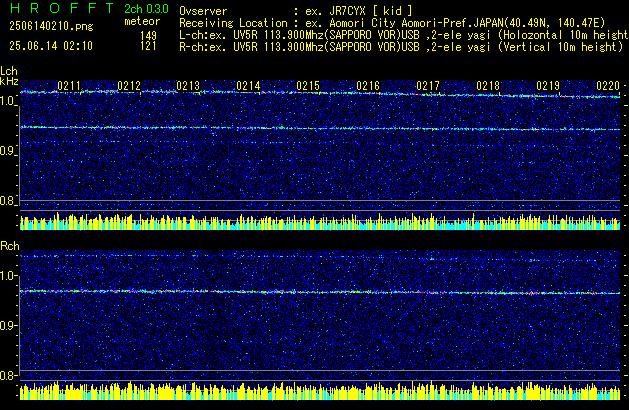The image size is (629, 410).
Task: Click the Rch channel label
Action: click(10, 246)
